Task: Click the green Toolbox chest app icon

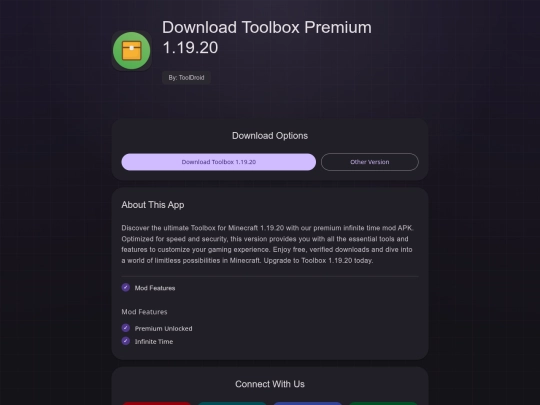Action: [x=132, y=51]
